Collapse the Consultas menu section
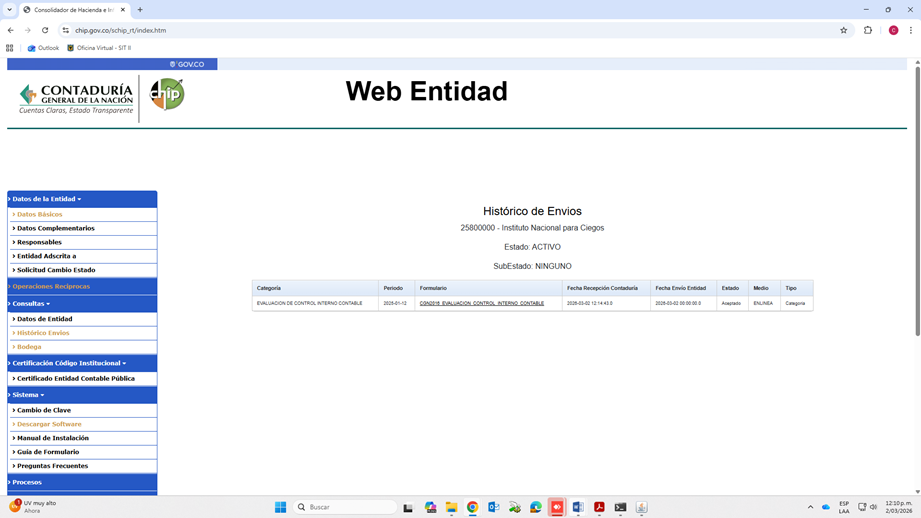This screenshot has width=921, height=518. 82,304
